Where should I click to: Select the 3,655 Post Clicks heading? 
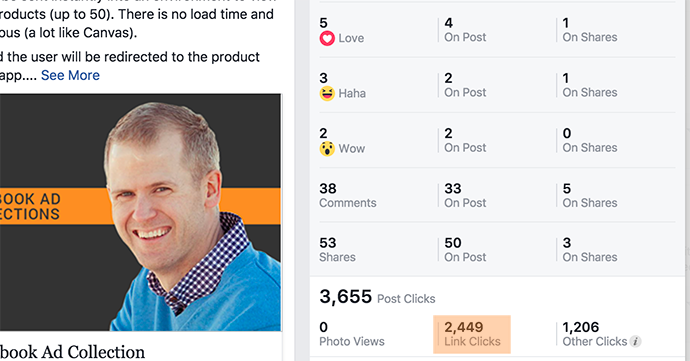[x=377, y=297]
